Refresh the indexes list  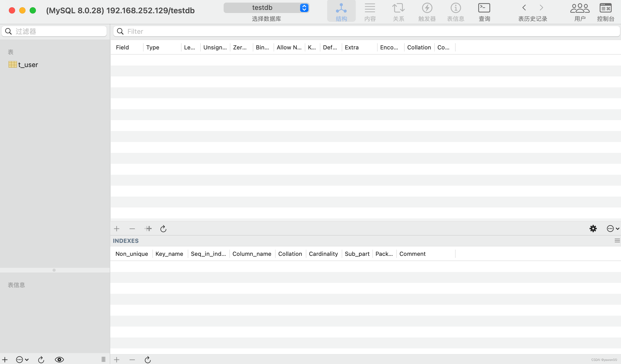(148, 360)
